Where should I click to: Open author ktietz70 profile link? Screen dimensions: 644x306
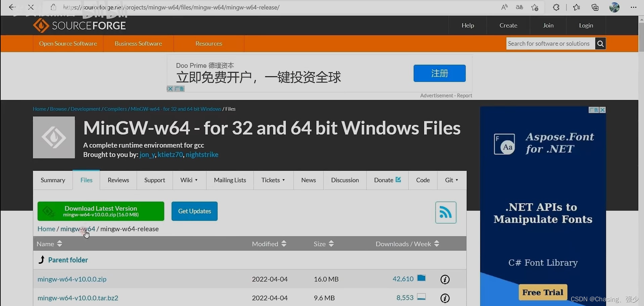tap(170, 155)
